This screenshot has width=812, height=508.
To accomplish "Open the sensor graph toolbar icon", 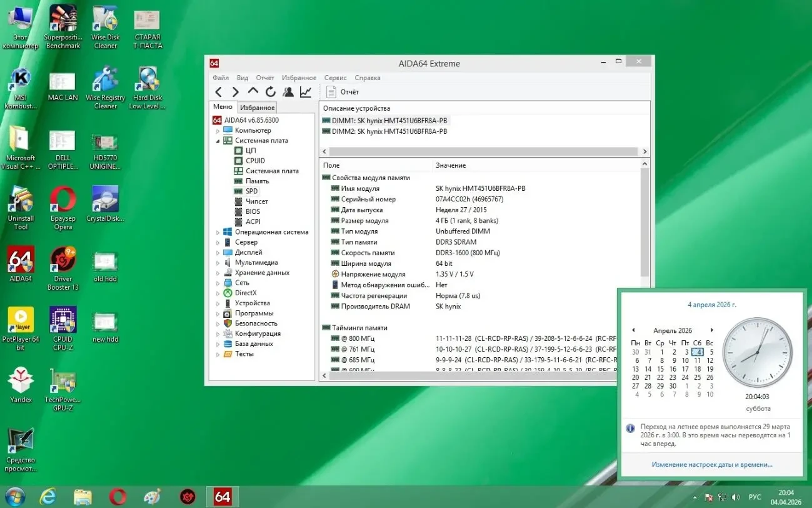I will click(x=305, y=91).
